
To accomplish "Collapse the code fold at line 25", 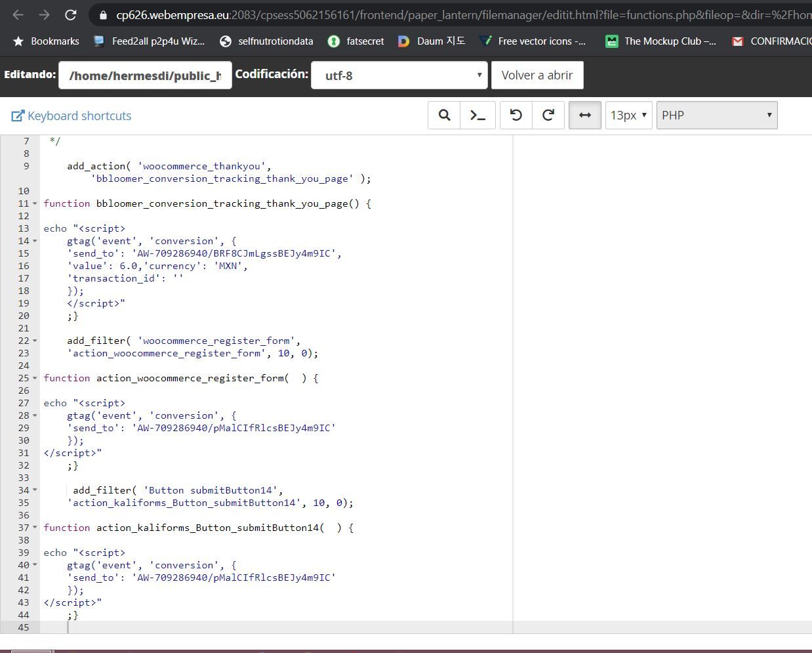I will coord(35,378).
